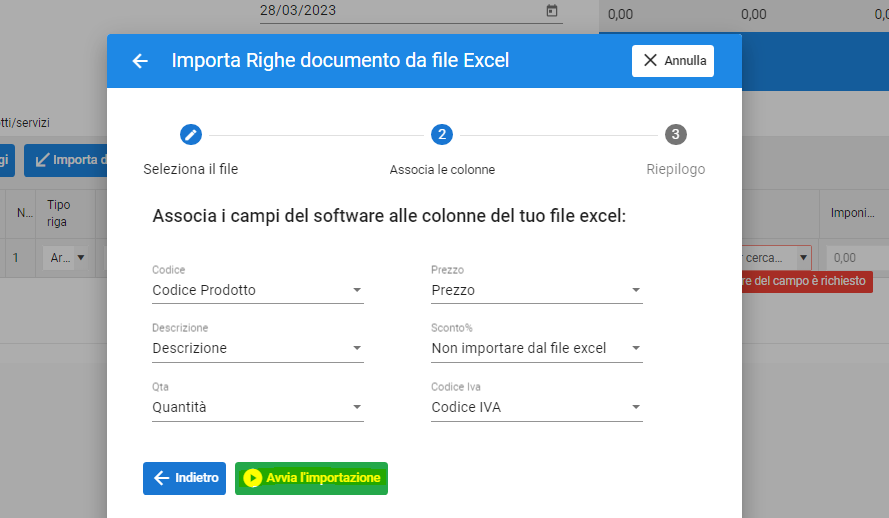889x518 pixels.
Task: Open the Sconto% dropdown
Action: (536, 348)
